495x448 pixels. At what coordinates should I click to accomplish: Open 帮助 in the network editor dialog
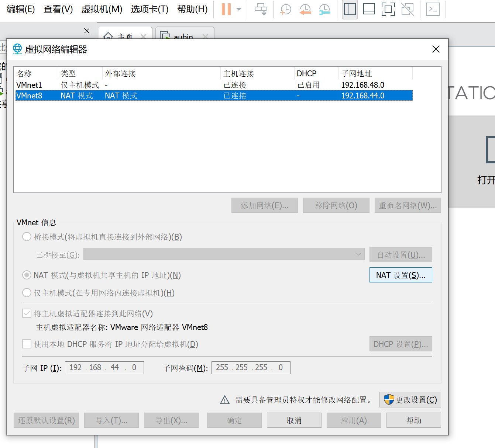click(414, 420)
